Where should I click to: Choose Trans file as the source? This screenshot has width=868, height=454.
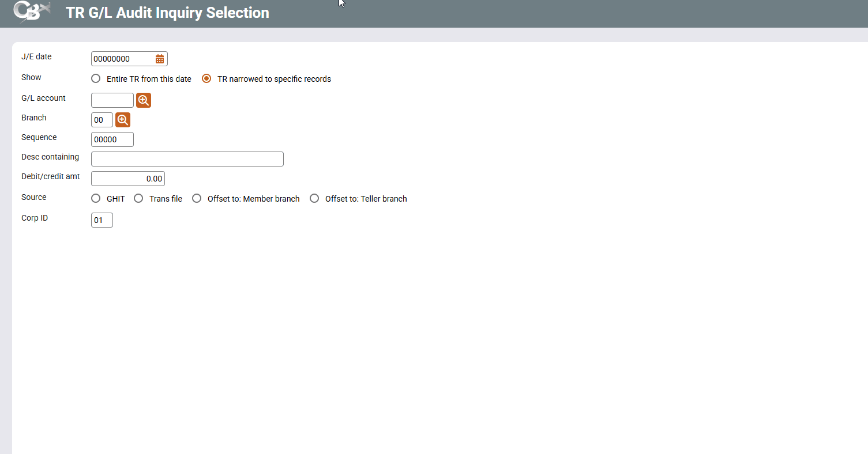tap(138, 199)
